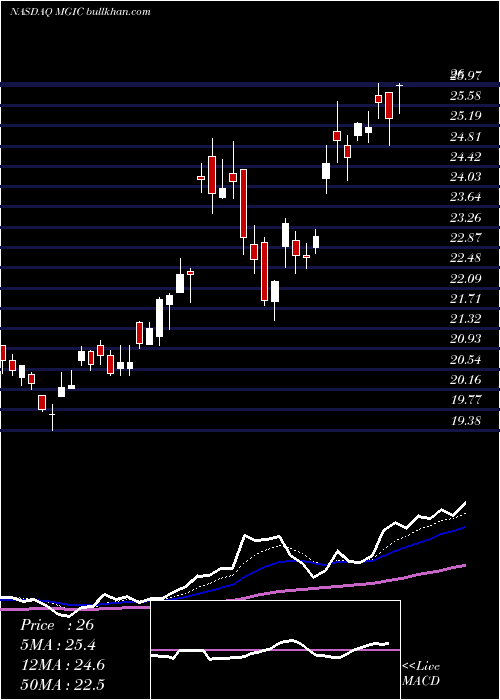Click the 22.48 price axis label
This screenshot has height=700, width=500.
click(x=466, y=258)
